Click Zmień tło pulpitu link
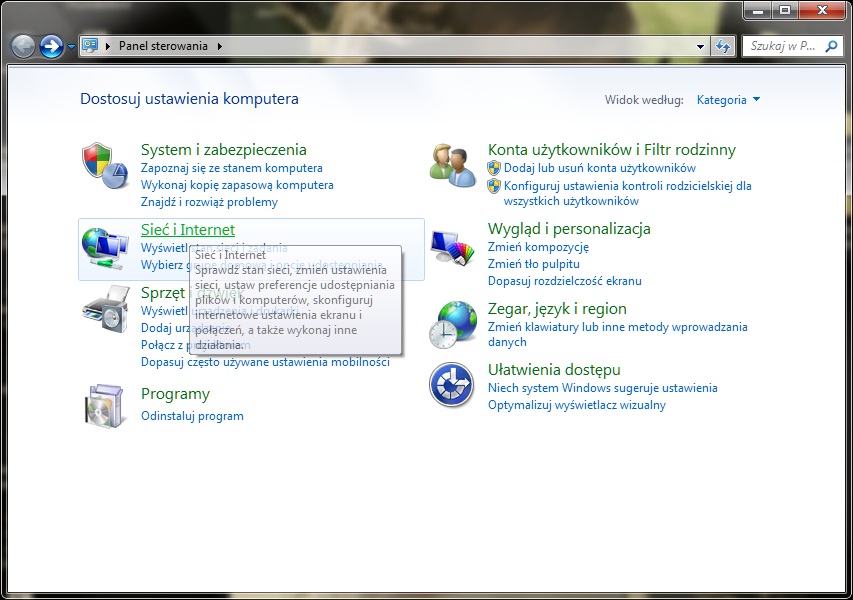853x600 pixels. pos(534,264)
